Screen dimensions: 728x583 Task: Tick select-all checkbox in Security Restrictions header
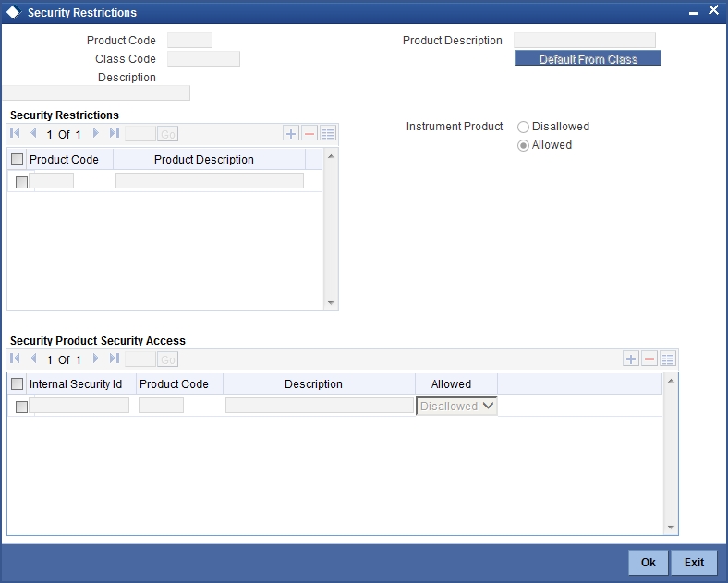click(18, 160)
